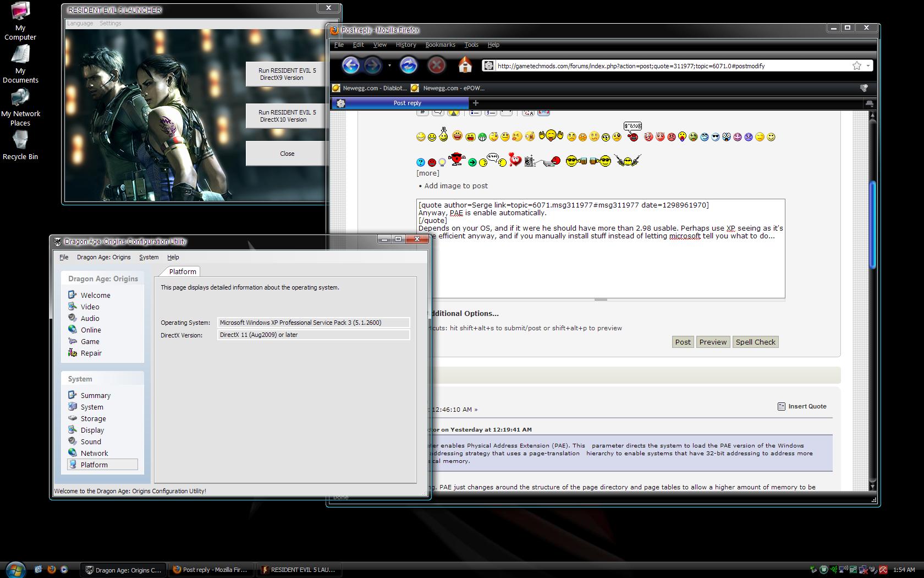Launch Firefox from quick launch bar
The width and height of the screenshot is (924, 578).
tap(51, 569)
